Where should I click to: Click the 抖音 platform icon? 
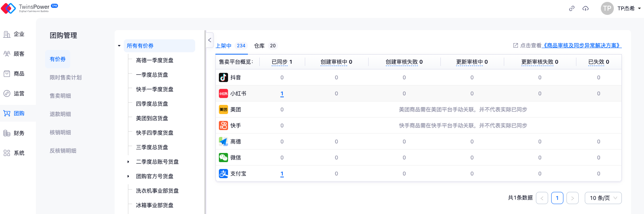(x=223, y=77)
